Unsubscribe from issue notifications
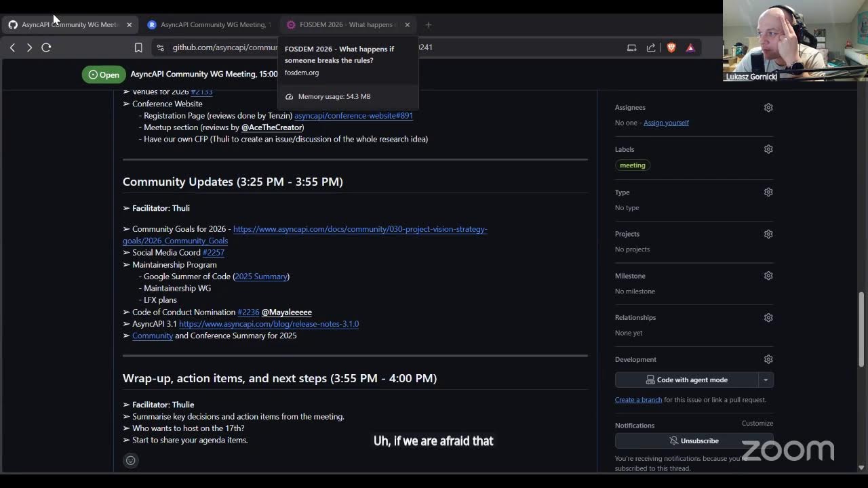The image size is (868, 488). pos(694,441)
